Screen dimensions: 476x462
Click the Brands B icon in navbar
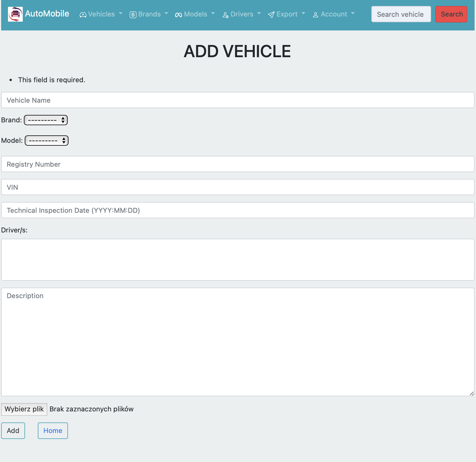tap(133, 15)
